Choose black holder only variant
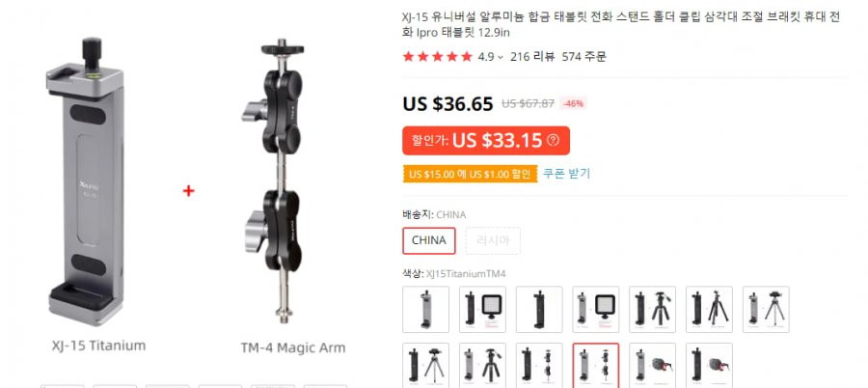Screen dimensions: 868x388 [539, 309]
